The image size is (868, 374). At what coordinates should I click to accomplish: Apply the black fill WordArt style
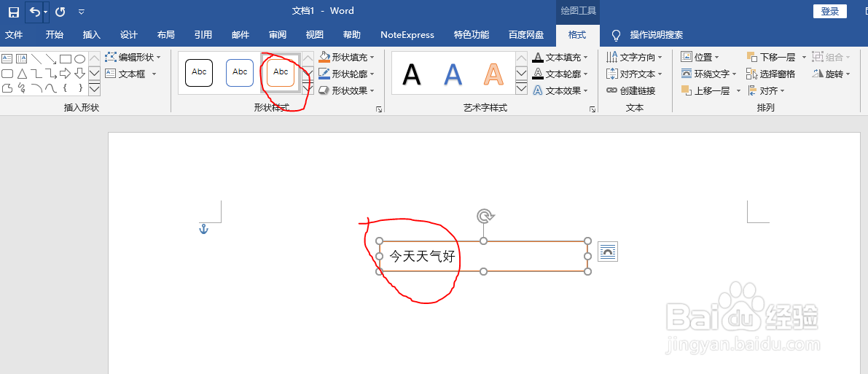(x=411, y=74)
